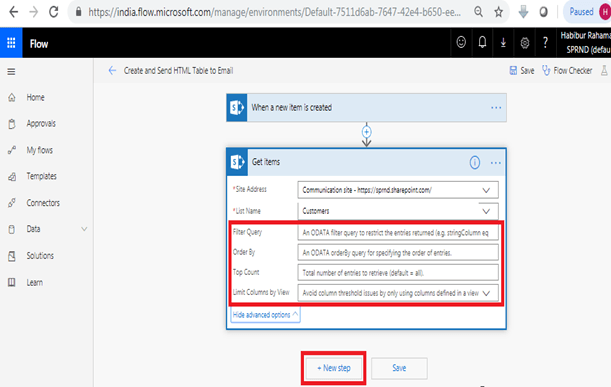Open Learn in left navigation

34,283
